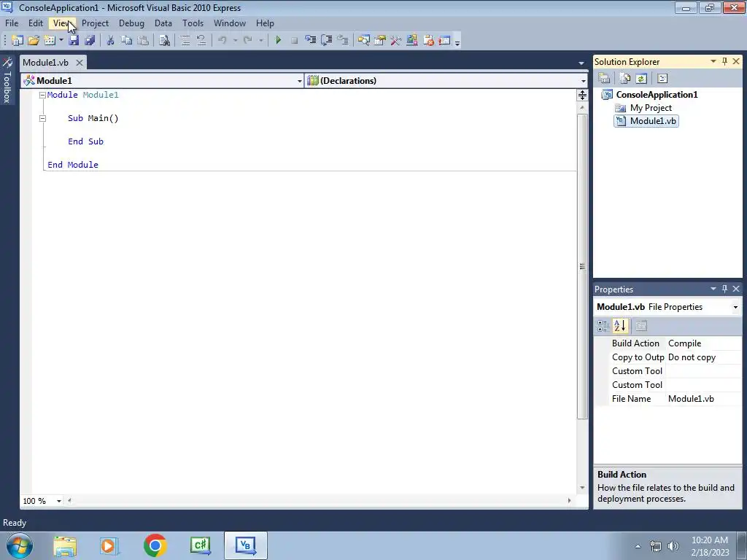Image resolution: width=747 pixels, height=560 pixels.
Task: Select ConsoleApplication1 project in Solution Explorer
Action: tap(657, 95)
